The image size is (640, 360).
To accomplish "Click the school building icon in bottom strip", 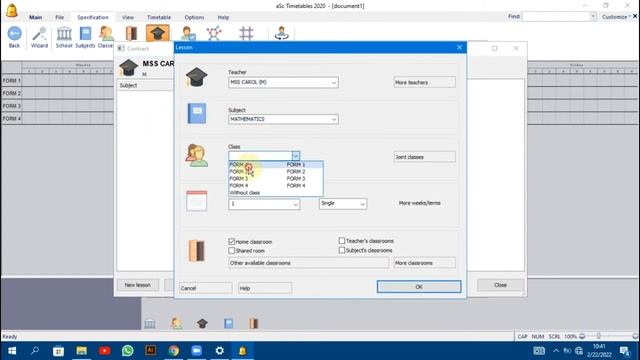I will pyautogui.click(x=150, y=324).
